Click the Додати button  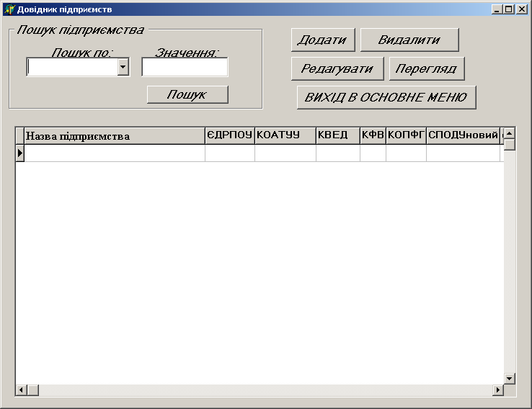pyautogui.click(x=323, y=40)
